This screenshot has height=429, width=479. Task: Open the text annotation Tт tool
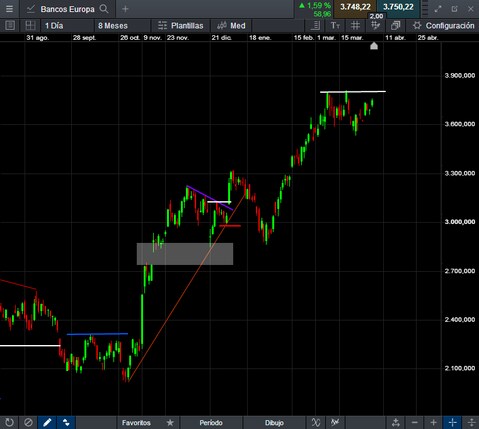coord(335,25)
